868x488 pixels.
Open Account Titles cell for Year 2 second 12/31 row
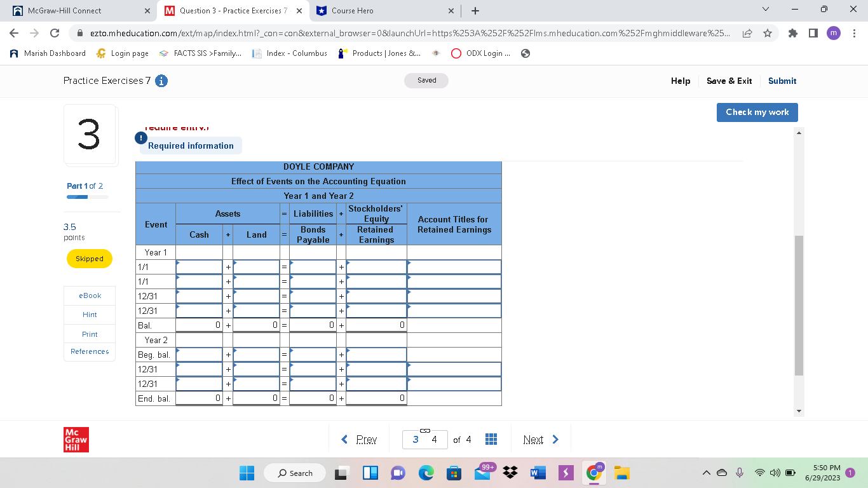click(454, 384)
